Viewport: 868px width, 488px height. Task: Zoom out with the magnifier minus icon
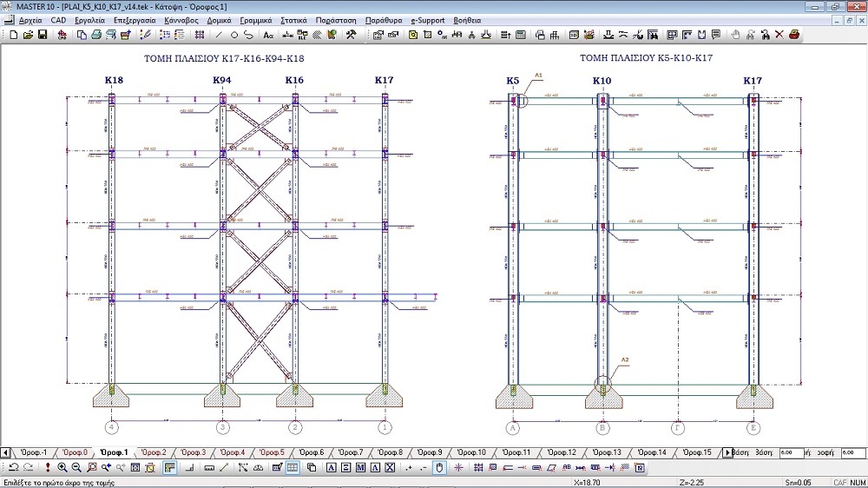[76, 467]
